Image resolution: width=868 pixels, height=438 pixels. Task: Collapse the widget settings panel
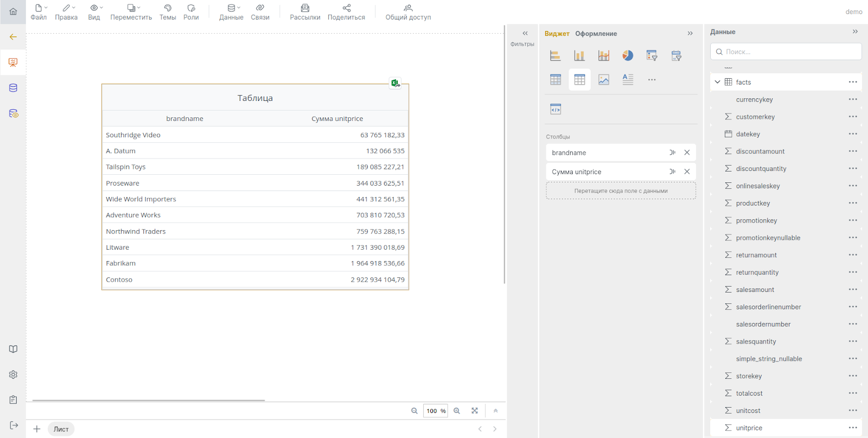pyautogui.click(x=690, y=34)
